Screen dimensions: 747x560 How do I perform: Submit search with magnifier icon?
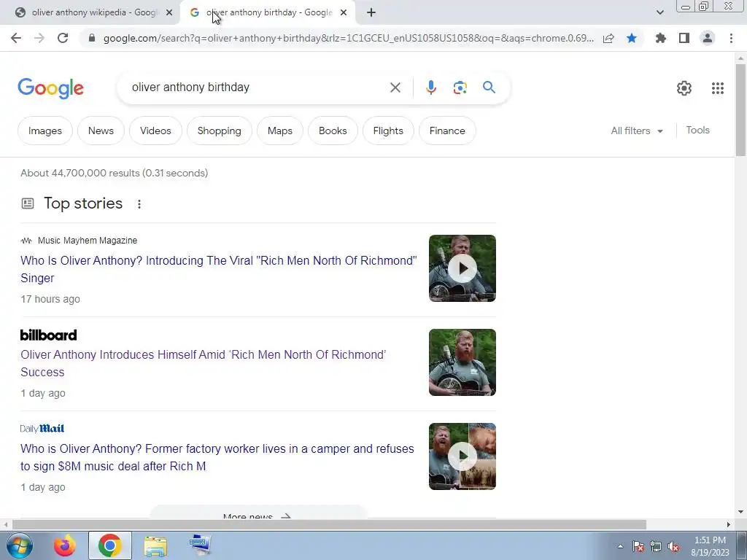click(x=489, y=87)
